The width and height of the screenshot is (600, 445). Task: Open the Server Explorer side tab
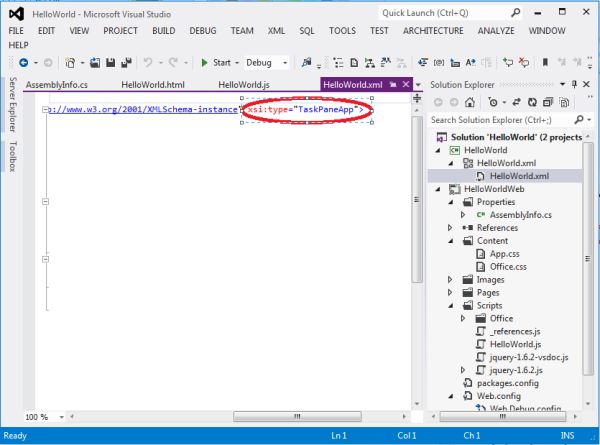pyautogui.click(x=13, y=104)
